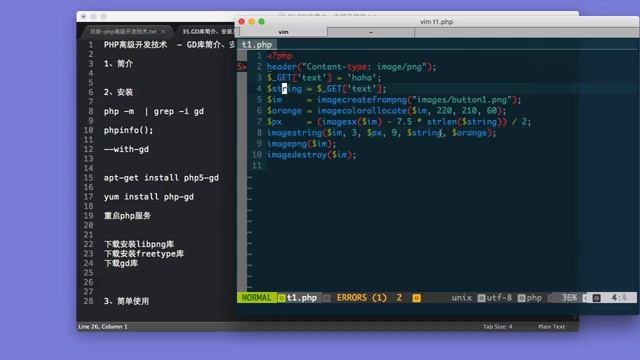Click 'ERRORS (1) 2' in vim's status line
640x360 pixels.
point(369,298)
